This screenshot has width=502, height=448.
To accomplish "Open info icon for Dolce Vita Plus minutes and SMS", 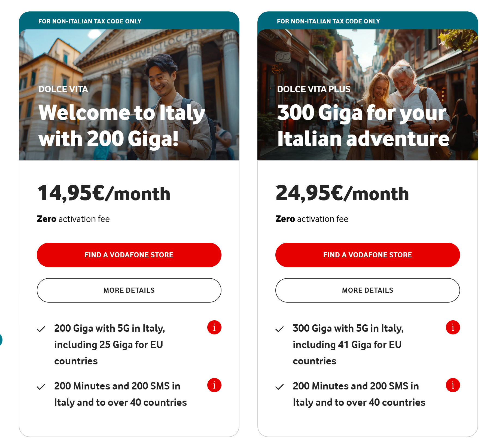I will 453,385.
